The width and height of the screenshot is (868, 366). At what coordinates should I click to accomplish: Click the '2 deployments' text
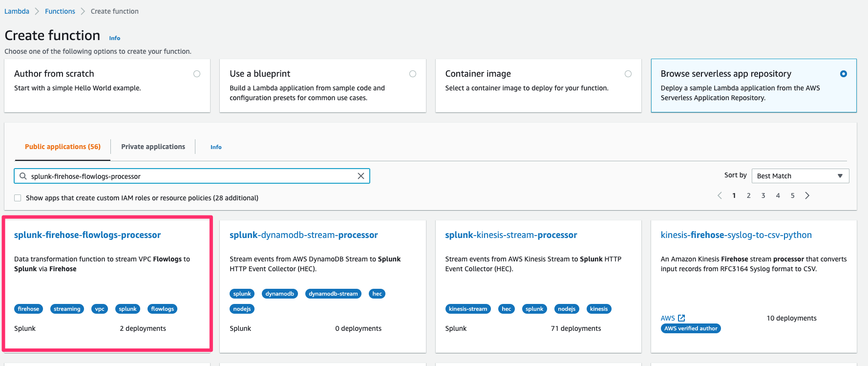143,328
